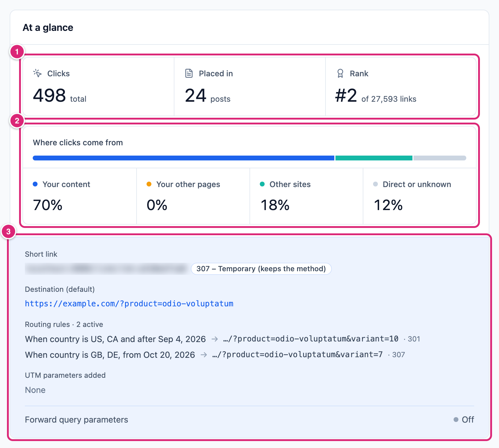
Task: Click the variant=10 rule destination
Action: [311, 339]
